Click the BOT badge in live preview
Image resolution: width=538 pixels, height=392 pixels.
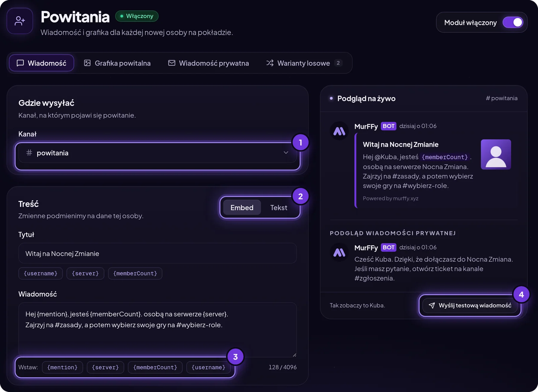389,126
